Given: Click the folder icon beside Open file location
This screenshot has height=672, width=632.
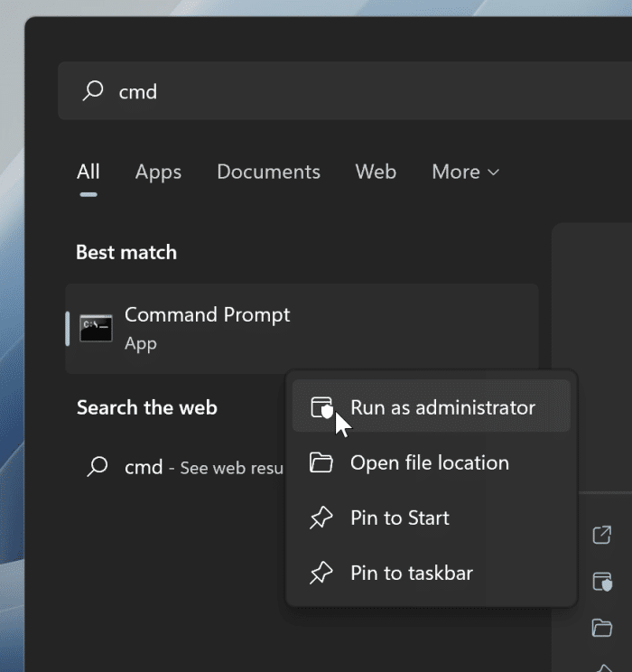Looking at the screenshot, I should [321, 462].
